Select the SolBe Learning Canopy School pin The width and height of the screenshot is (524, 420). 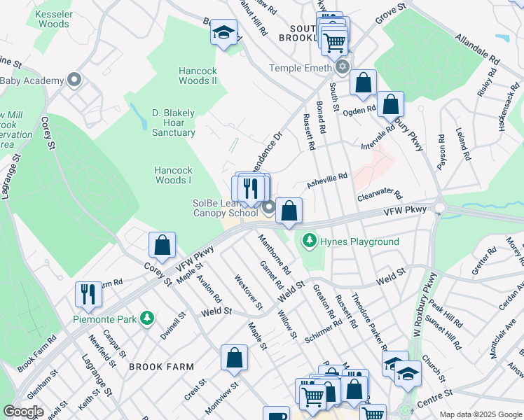268,208
